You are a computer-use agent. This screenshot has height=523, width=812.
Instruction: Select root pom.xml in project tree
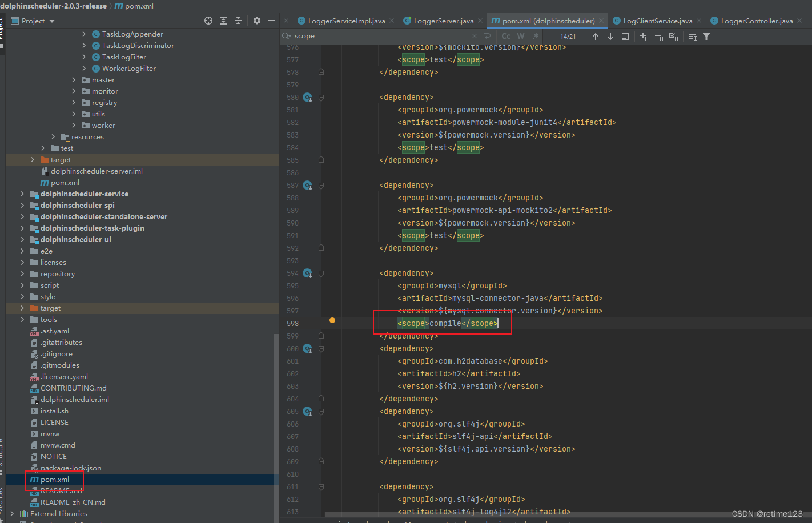(x=55, y=480)
